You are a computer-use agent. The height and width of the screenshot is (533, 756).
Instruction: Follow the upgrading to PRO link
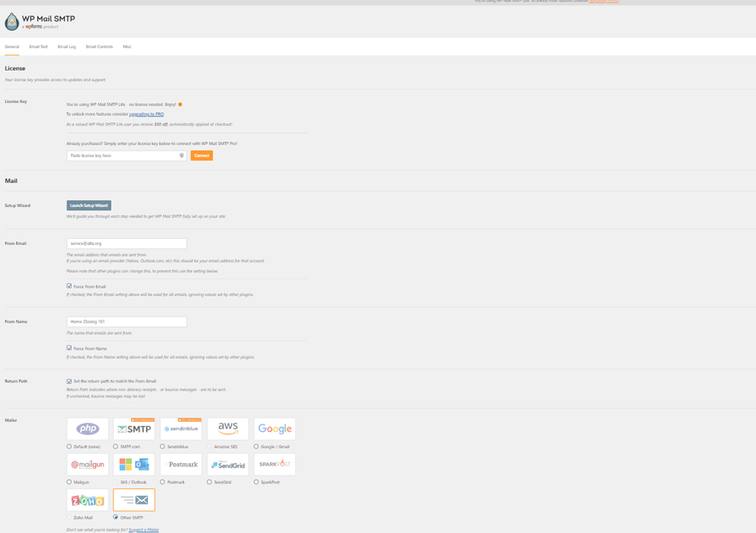147,114
